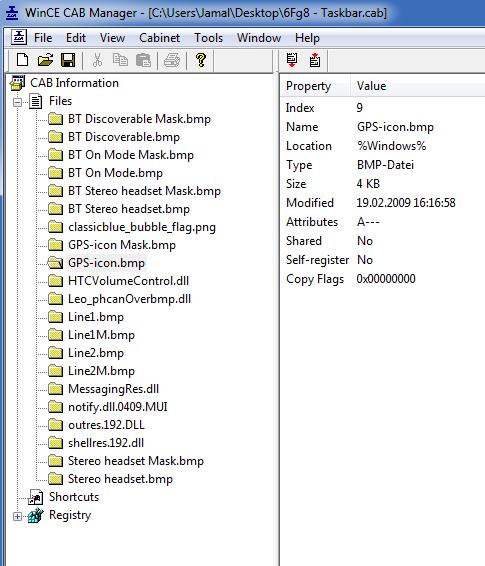Click the Copy toolbar icon
Viewport: 485px width, 566px height.
tap(120, 60)
